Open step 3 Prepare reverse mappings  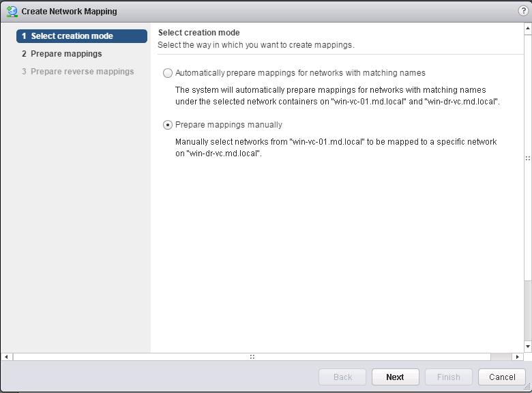78,72
